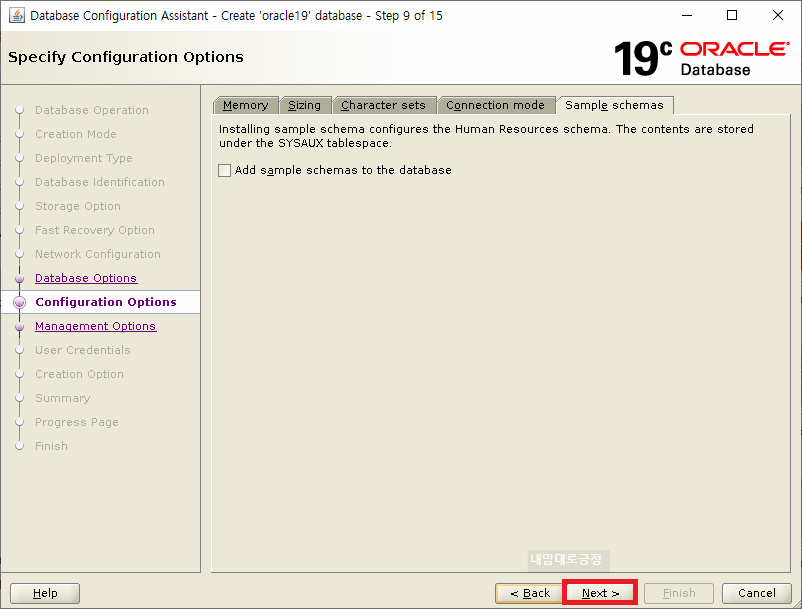This screenshot has height=609, width=802.
Task: Select the Connection mode tab
Action: click(x=495, y=105)
